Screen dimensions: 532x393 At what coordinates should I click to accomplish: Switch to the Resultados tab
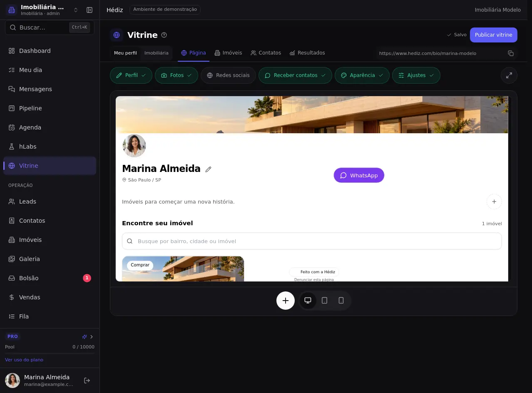(307, 53)
